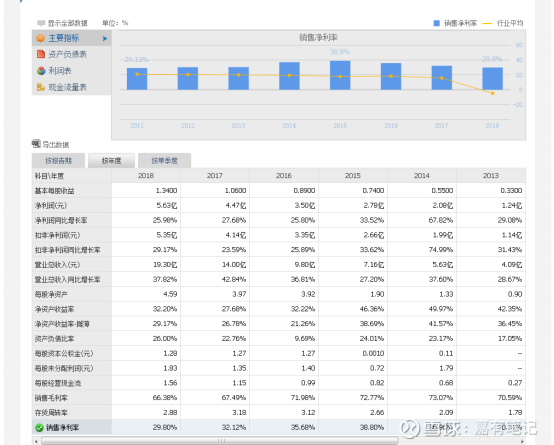This screenshot has height=445, width=554.
Task: Click the 行业平均 legend yellow line
Action: coord(487,24)
